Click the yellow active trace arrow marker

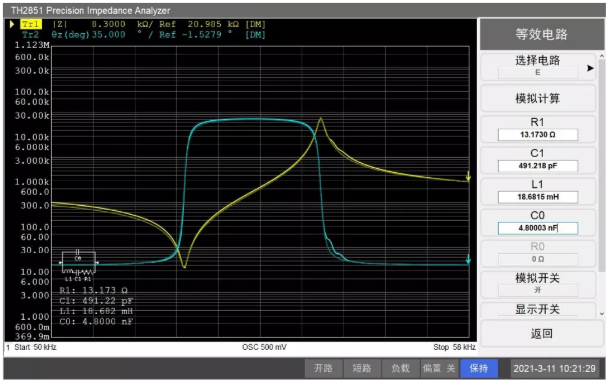(x=12, y=24)
